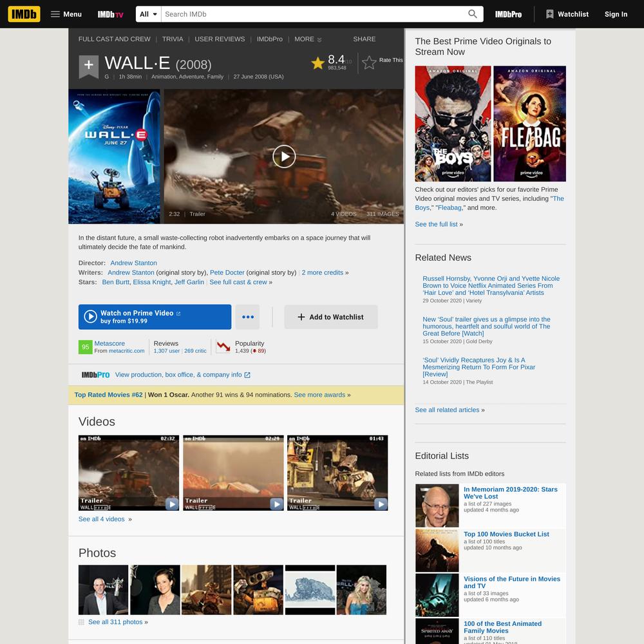
Task: Open 2 more credits link
Action: [x=323, y=272]
